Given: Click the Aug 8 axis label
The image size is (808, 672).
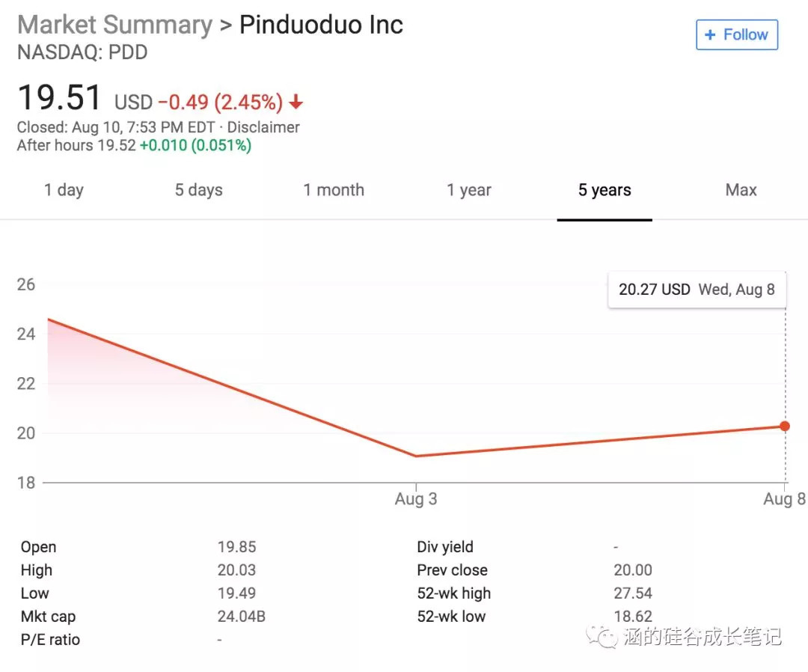Looking at the screenshot, I should coord(783,499).
